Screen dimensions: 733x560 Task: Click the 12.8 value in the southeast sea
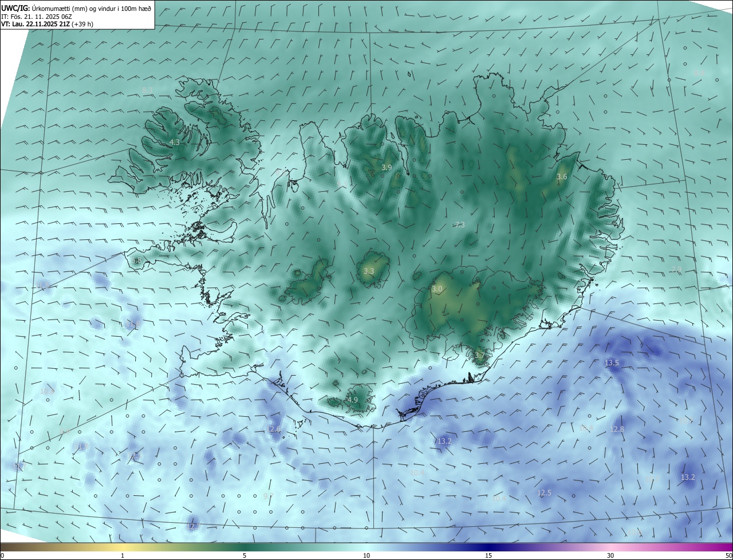pos(617,429)
